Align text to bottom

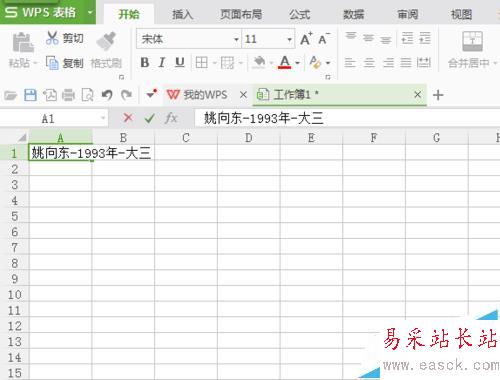pyautogui.click(x=386, y=40)
